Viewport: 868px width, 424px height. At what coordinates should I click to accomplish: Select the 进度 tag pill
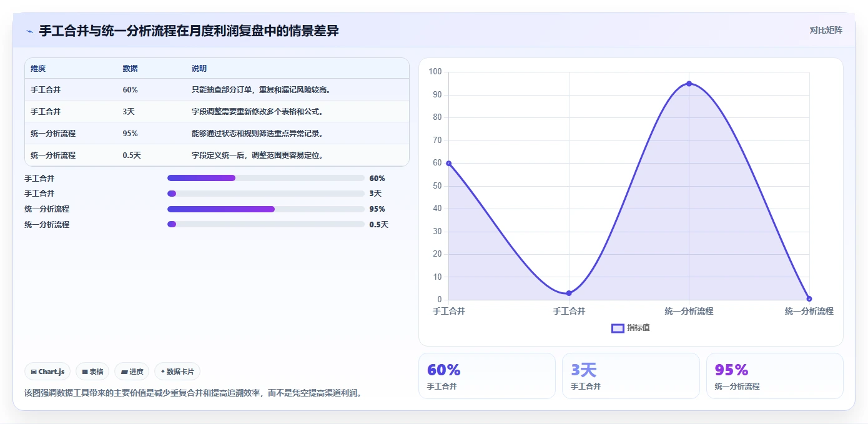click(132, 372)
